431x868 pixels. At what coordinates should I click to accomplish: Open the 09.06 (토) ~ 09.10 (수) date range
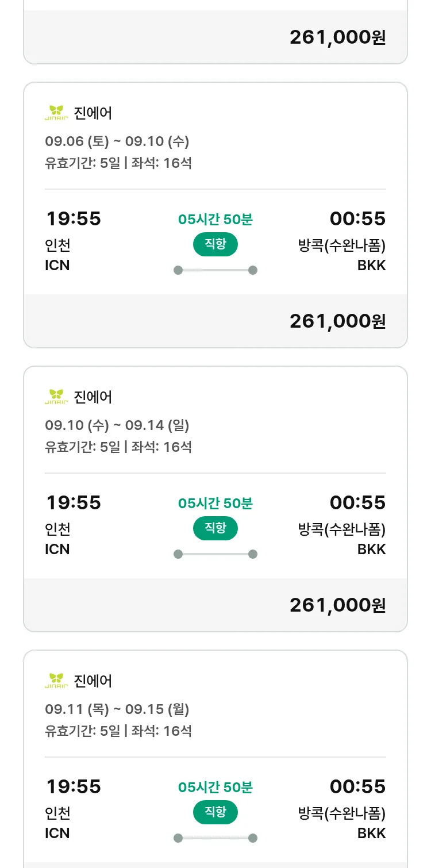[117, 141]
